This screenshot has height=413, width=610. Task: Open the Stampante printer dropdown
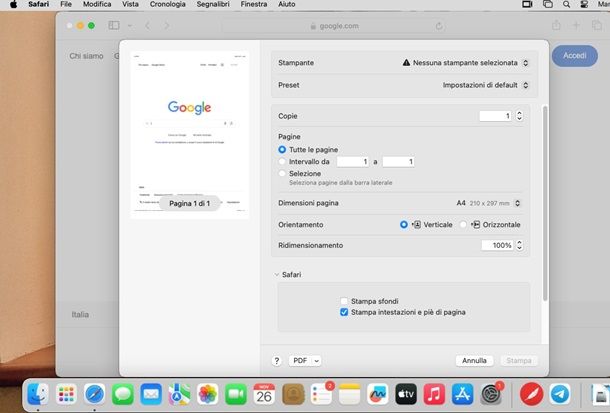[465, 63]
